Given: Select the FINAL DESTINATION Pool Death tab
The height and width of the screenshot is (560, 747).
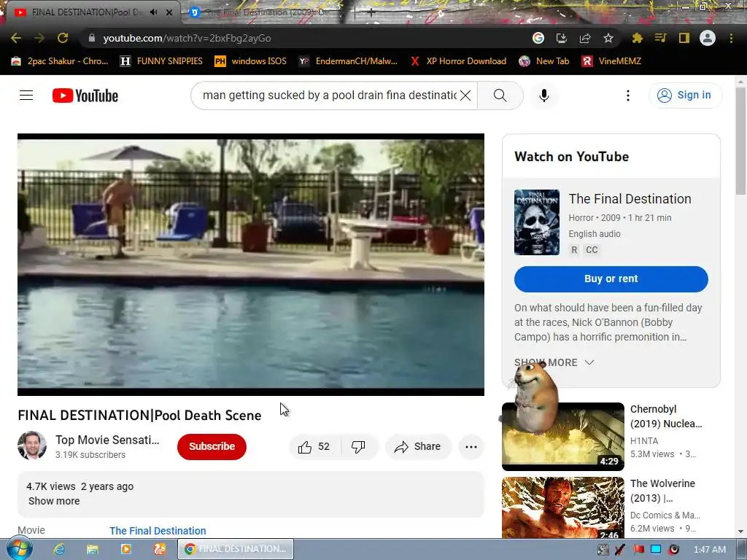Looking at the screenshot, I should click(x=87, y=12).
